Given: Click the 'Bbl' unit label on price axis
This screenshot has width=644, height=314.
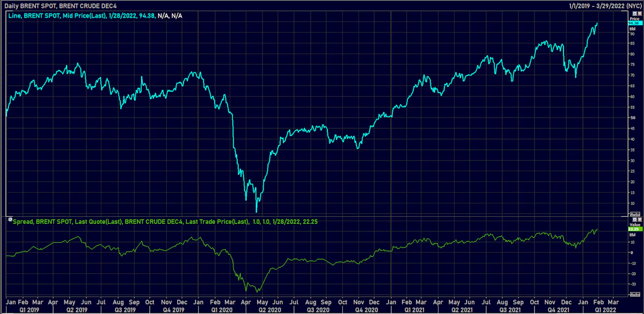Looking at the screenshot, I should tap(632, 29).
